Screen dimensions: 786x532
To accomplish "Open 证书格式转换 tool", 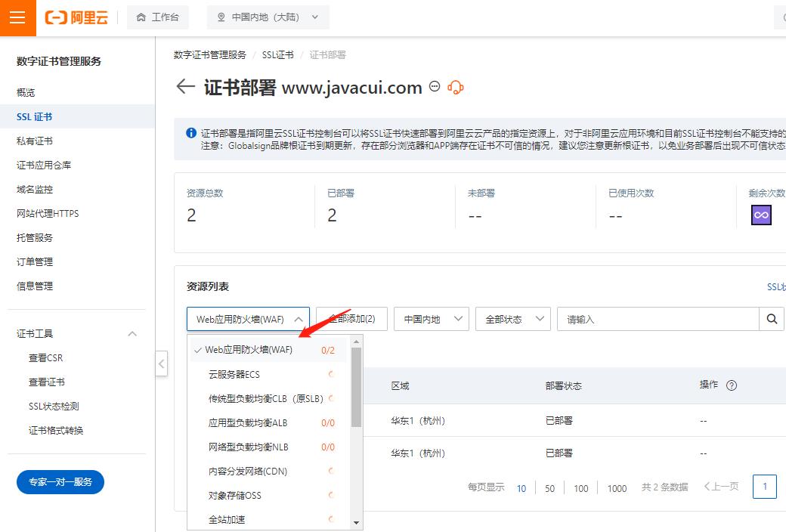I will (x=56, y=430).
